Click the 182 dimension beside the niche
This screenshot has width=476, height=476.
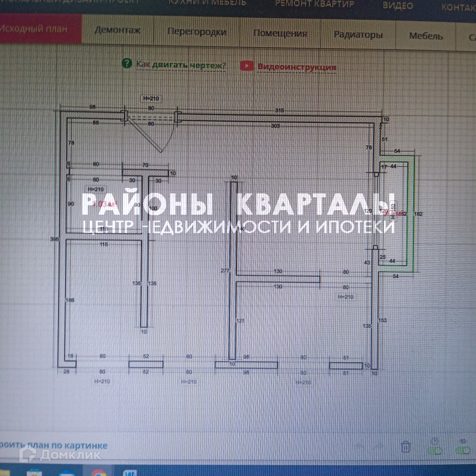tap(418, 214)
